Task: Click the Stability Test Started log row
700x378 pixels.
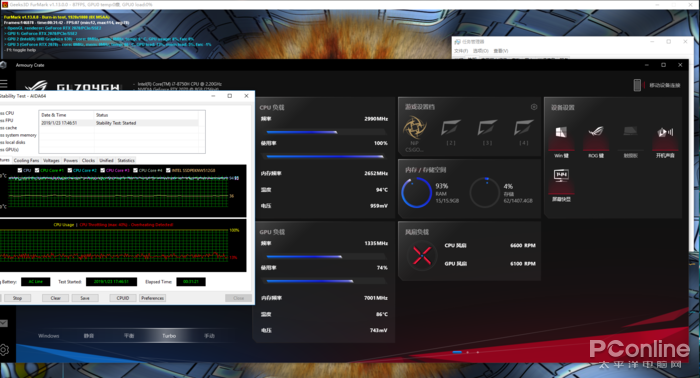Action: [x=119, y=123]
